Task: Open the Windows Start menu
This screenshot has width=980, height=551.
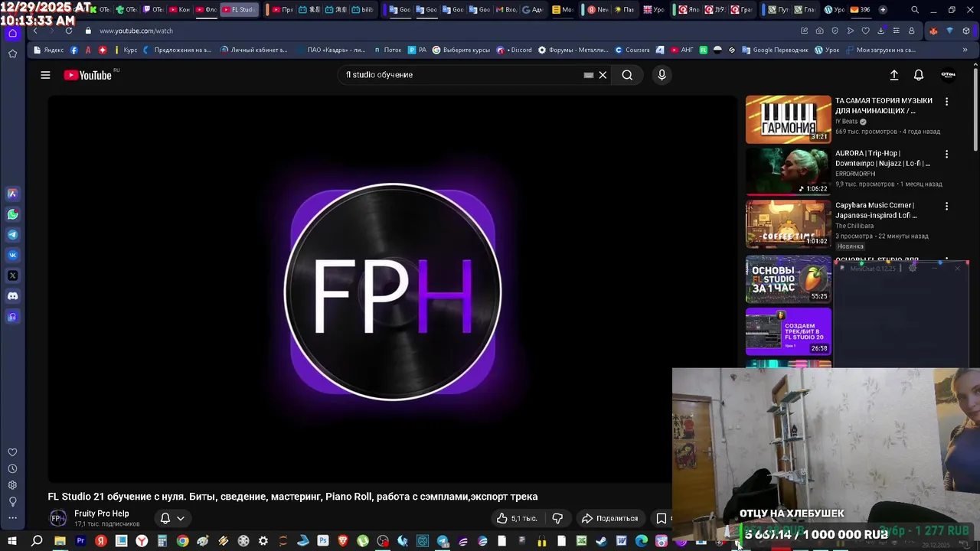Action: click(x=12, y=541)
